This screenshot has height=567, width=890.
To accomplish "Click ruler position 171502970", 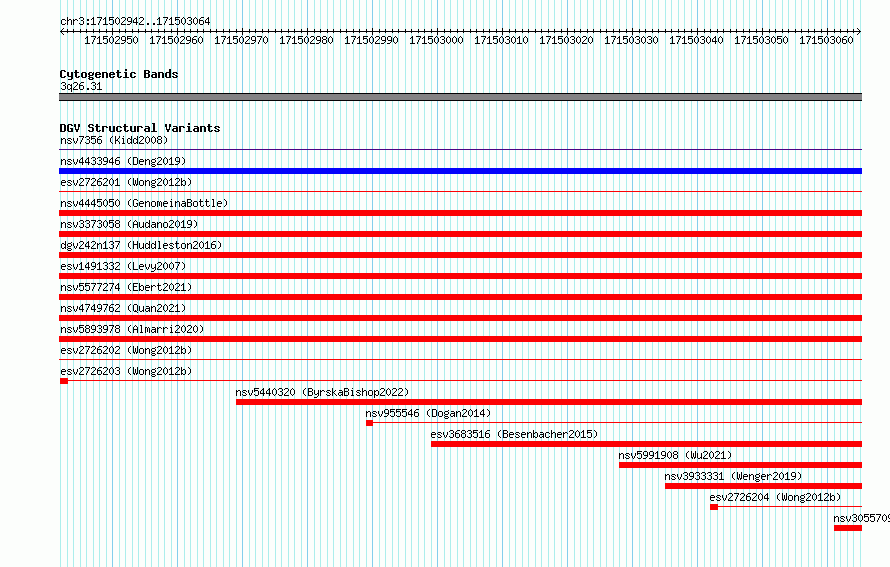I will pyautogui.click(x=241, y=40).
